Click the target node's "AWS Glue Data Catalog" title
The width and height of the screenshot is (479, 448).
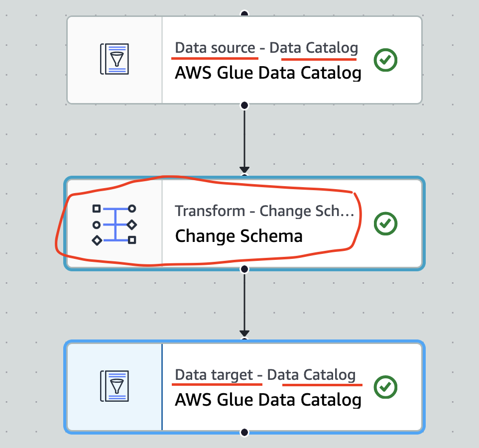[268, 400]
